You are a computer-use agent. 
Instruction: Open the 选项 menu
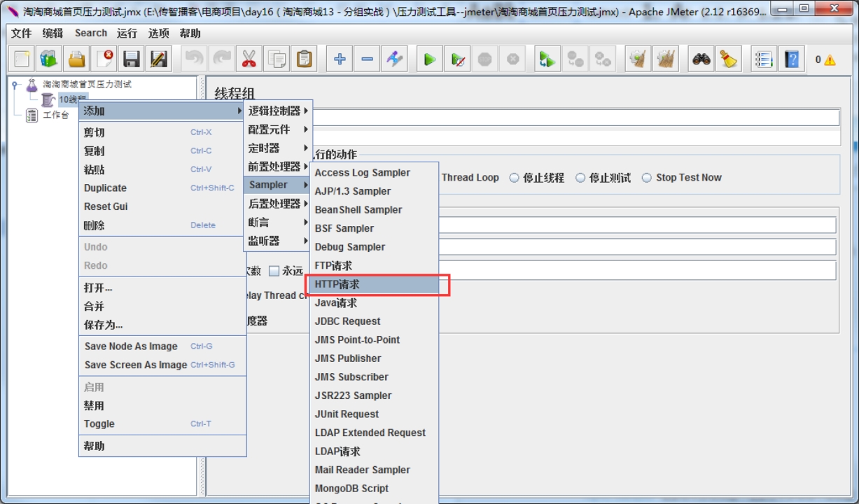tap(159, 33)
